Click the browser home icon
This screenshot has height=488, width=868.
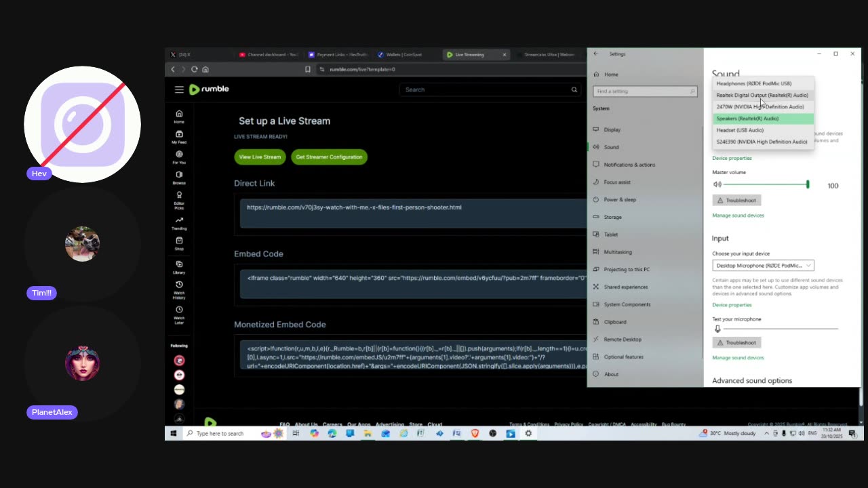(x=205, y=69)
